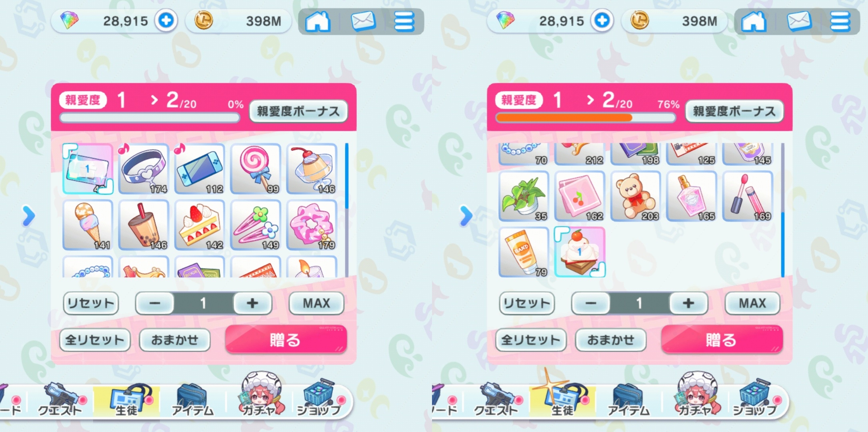Increase the gift quantity with the left panel's plus

tap(252, 303)
